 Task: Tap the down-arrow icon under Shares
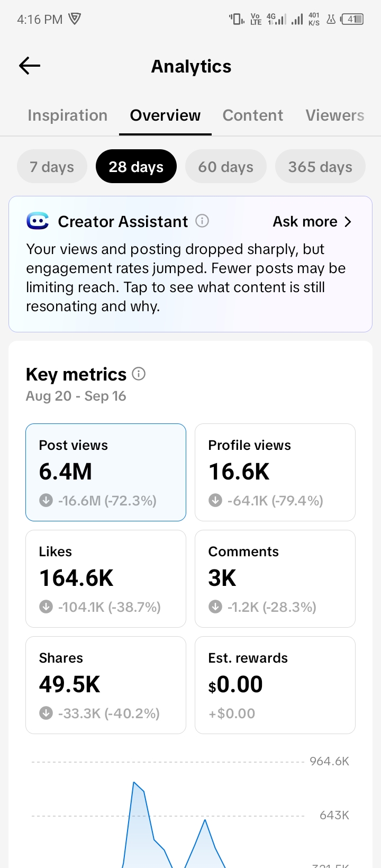[46, 713]
